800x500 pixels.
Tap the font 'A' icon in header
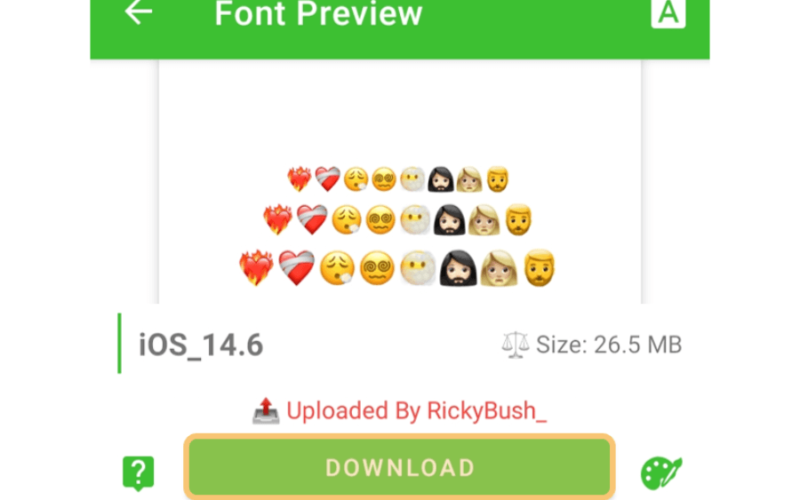(668, 13)
